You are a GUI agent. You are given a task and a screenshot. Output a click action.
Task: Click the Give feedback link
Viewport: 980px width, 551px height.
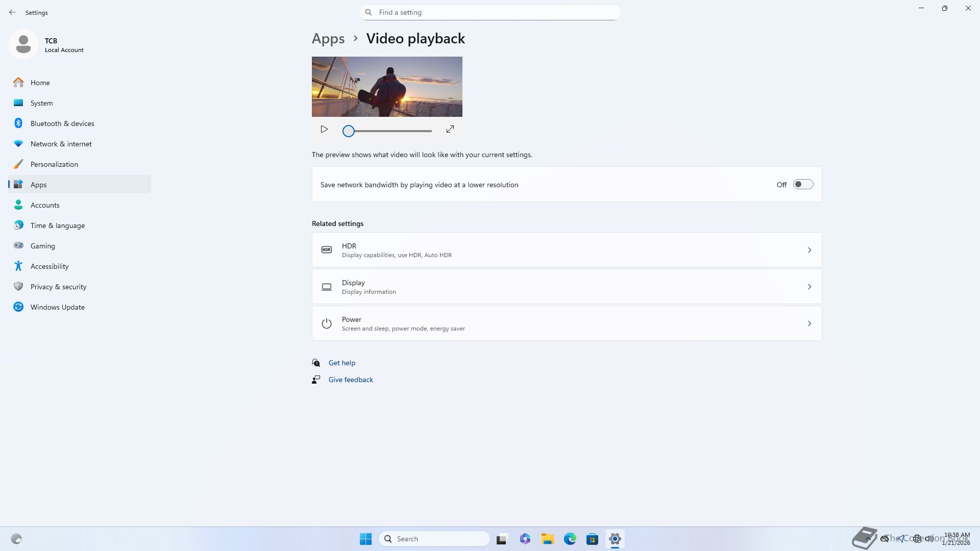[x=350, y=380]
